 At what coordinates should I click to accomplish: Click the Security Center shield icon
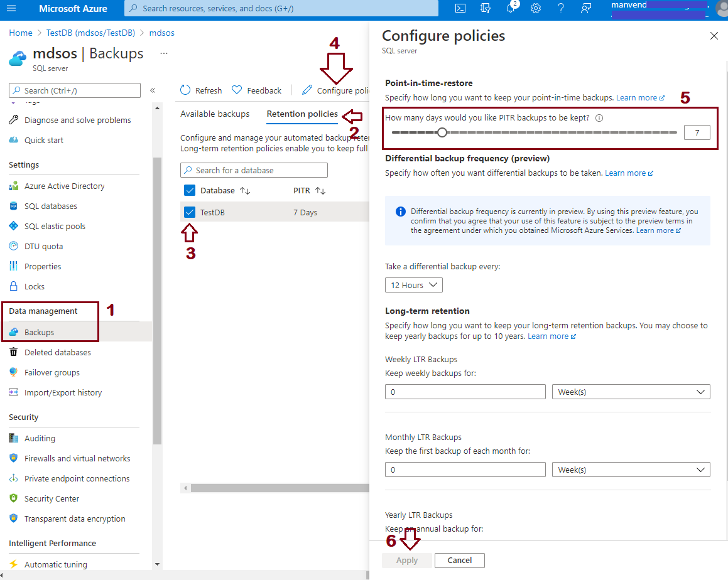[x=14, y=498]
